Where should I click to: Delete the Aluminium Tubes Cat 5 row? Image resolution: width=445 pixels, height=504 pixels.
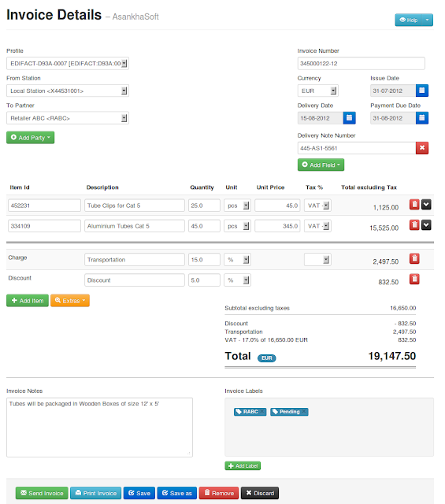[414, 225]
